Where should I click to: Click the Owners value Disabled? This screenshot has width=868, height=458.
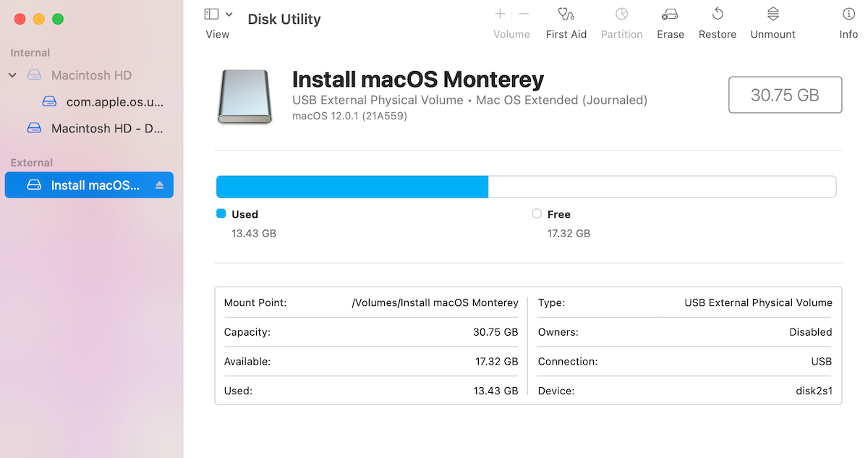pyautogui.click(x=810, y=332)
